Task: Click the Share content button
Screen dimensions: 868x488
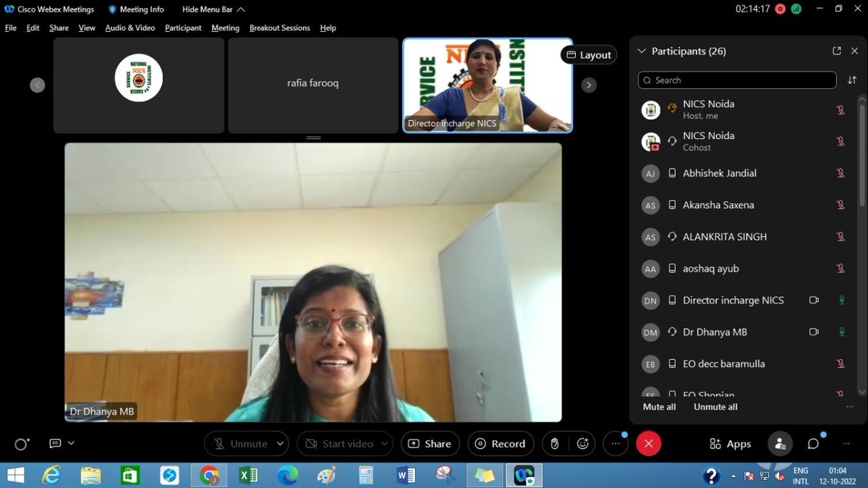Action: coord(430,444)
